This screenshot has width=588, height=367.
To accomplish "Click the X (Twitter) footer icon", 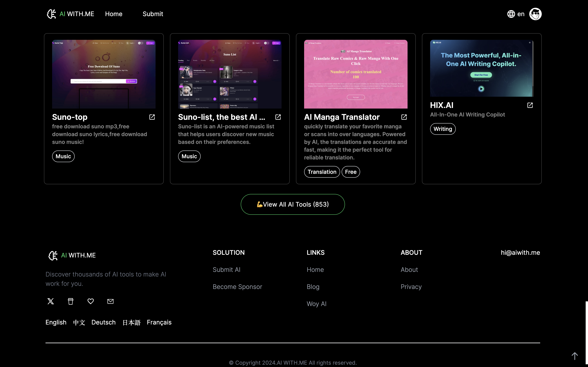I will (x=51, y=301).
